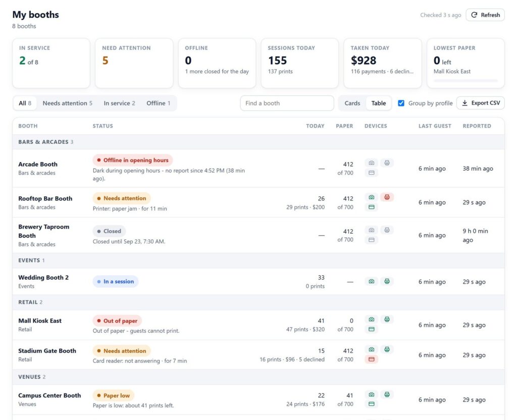This screenshot has width=517, height=420.
Task: Select Arcade Booth's card reader icon
Action: (x=371, y=173)
